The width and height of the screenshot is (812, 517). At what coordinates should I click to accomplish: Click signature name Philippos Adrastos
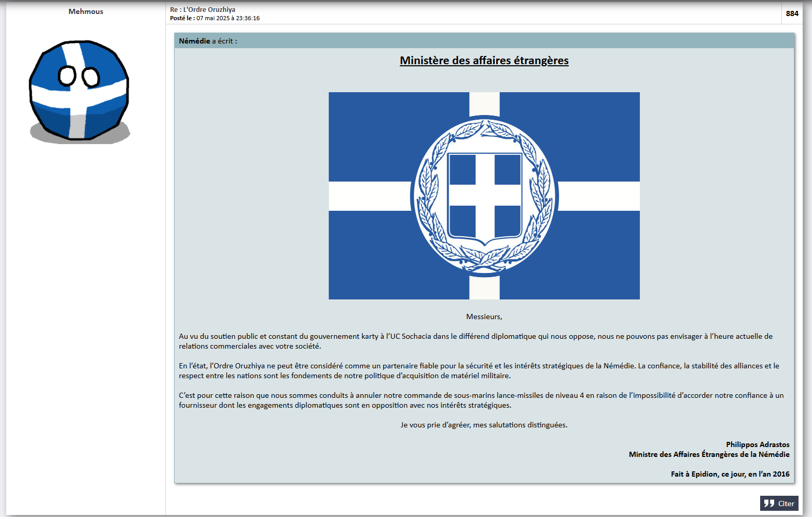click(758, 444)
